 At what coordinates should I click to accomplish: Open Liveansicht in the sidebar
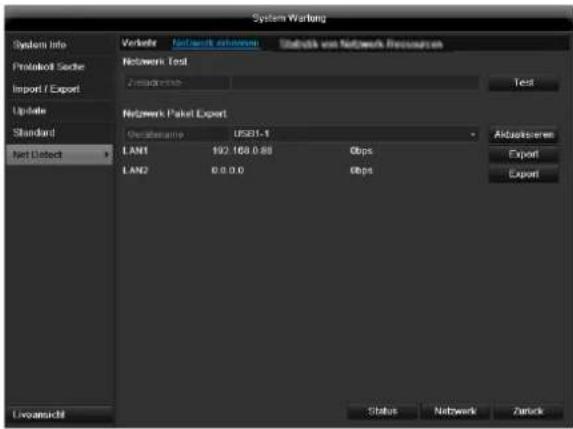(59, 415)
